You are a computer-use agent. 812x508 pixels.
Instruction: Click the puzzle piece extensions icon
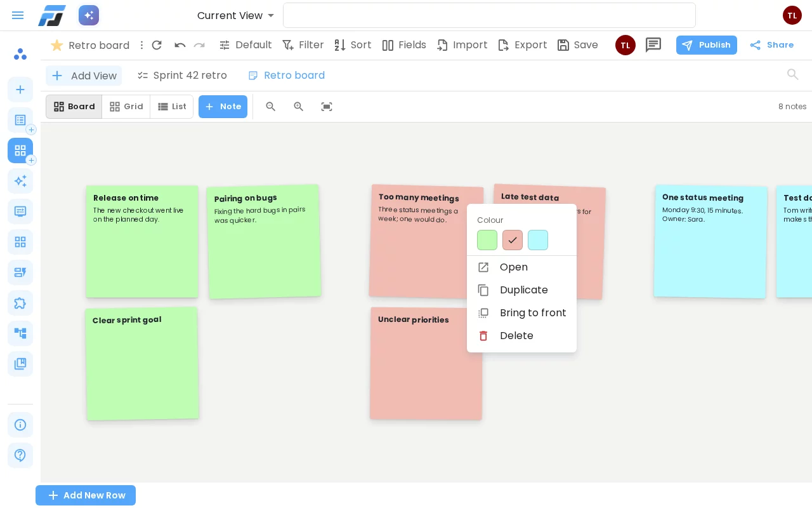(x=20, y=303)
